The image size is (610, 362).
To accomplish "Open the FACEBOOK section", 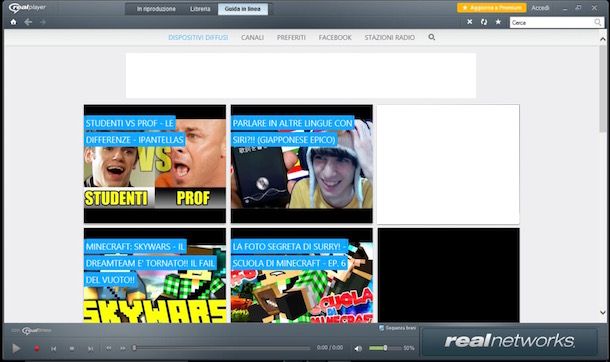I will (x=335, y=37).
